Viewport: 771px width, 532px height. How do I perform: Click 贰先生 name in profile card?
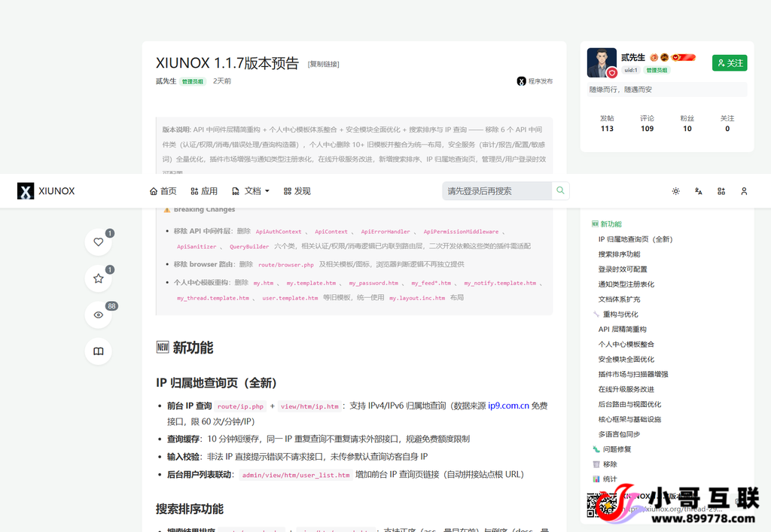click(x=632, y=57)
